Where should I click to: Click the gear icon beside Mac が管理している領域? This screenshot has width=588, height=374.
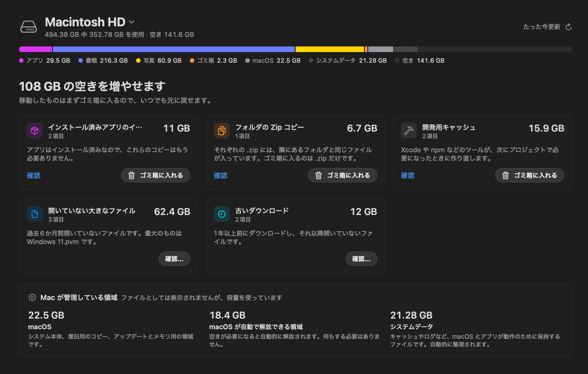coord(32,297)
